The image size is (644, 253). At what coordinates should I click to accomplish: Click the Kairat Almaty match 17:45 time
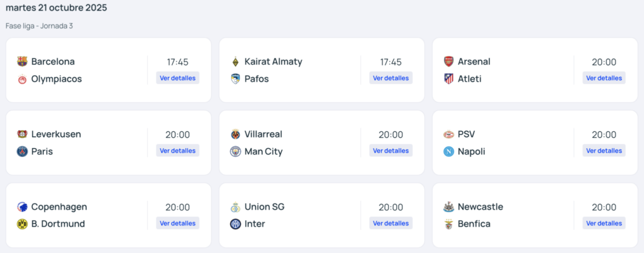[391, 62]
